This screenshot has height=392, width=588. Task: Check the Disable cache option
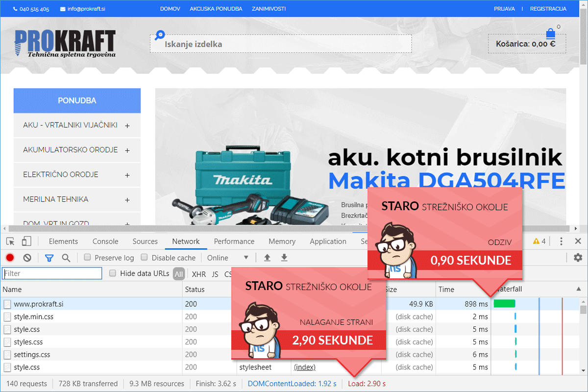tap(144, 258)
